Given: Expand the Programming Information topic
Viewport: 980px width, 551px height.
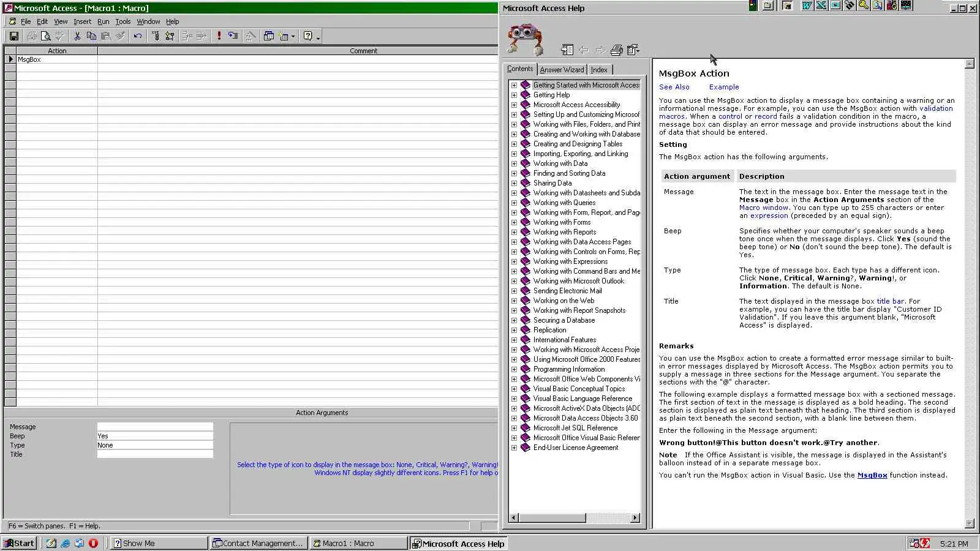Looking at the screenshot, I should tap(514, 369).
